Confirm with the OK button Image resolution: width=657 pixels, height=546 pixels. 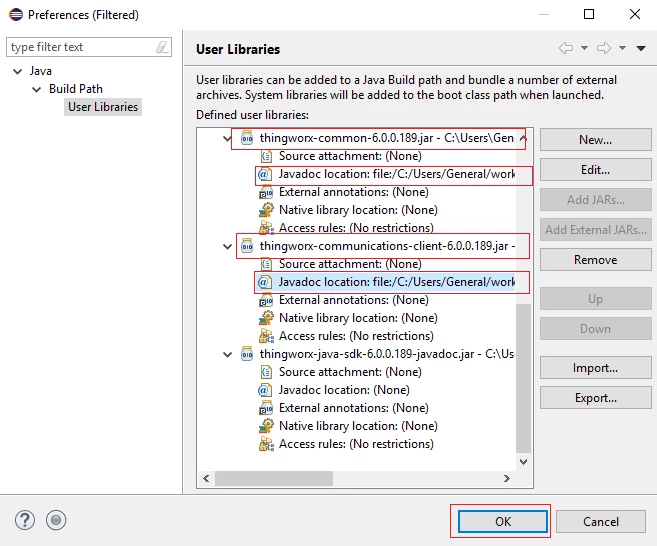(x=503, y=522)
